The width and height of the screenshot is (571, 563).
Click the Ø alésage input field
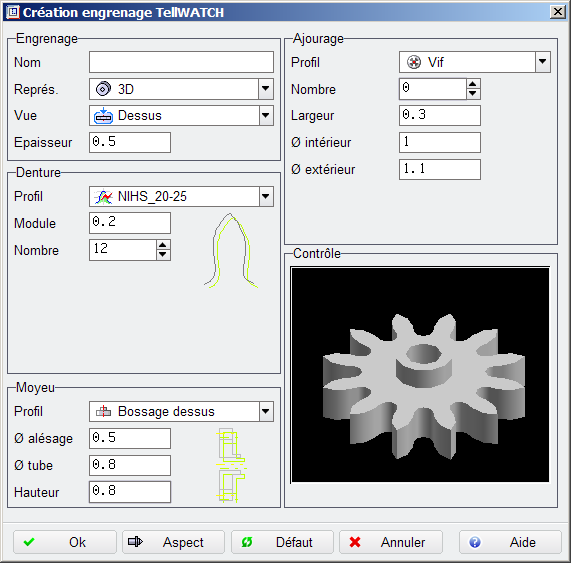(x=130, y=438)
